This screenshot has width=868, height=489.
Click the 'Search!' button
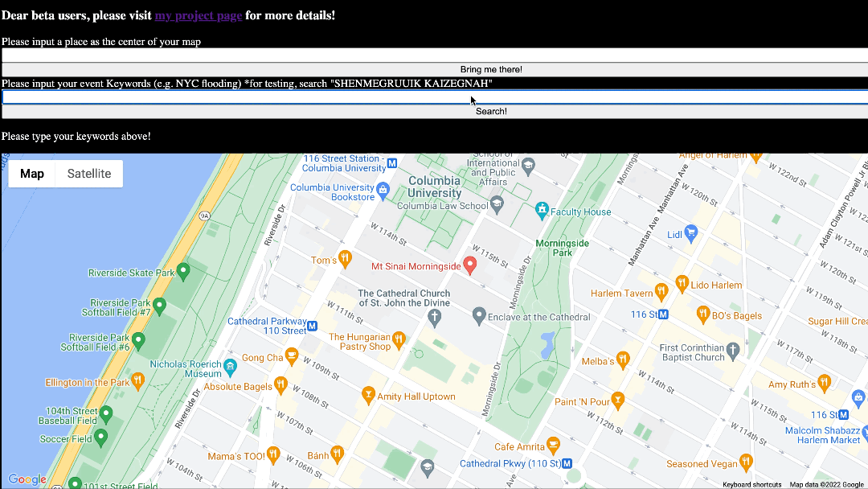coord(435,111)
